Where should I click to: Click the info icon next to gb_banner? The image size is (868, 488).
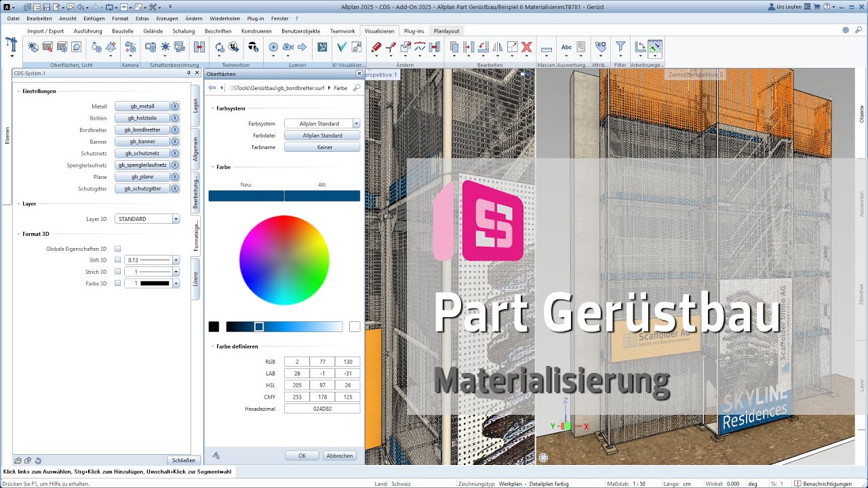click(174, 142)
